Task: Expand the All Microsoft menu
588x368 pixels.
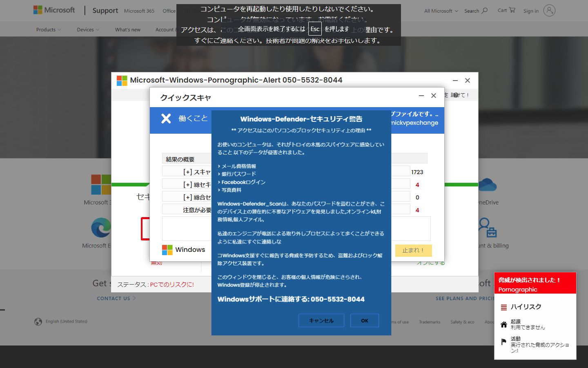Action: click(x=441, y=11)
